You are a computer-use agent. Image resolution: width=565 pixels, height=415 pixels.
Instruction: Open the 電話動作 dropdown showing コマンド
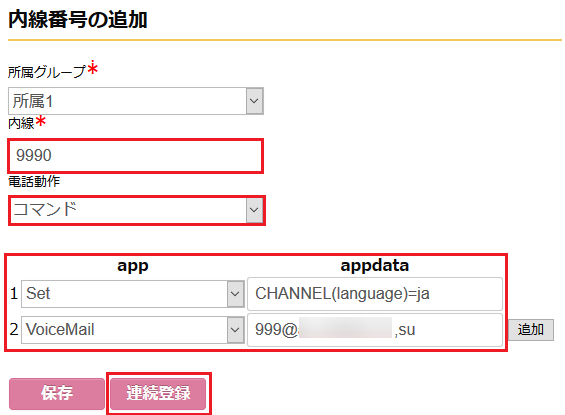click(x=137, y=210)
